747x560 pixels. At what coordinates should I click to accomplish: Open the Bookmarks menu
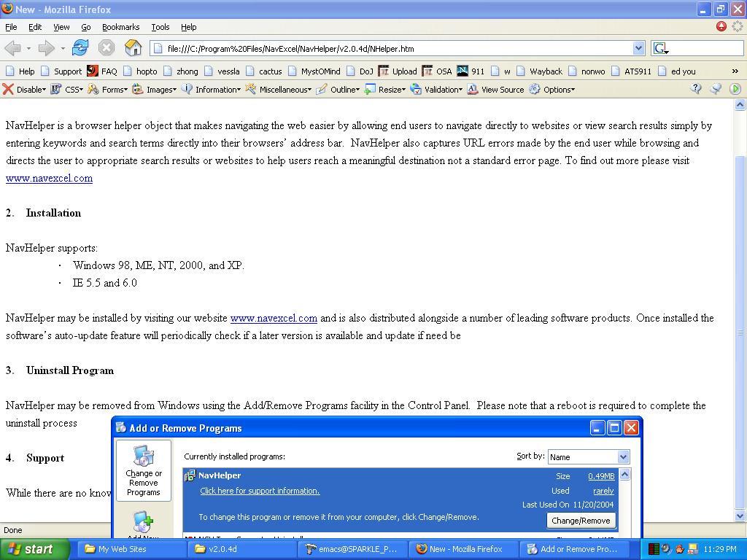[x=120, y=27]
